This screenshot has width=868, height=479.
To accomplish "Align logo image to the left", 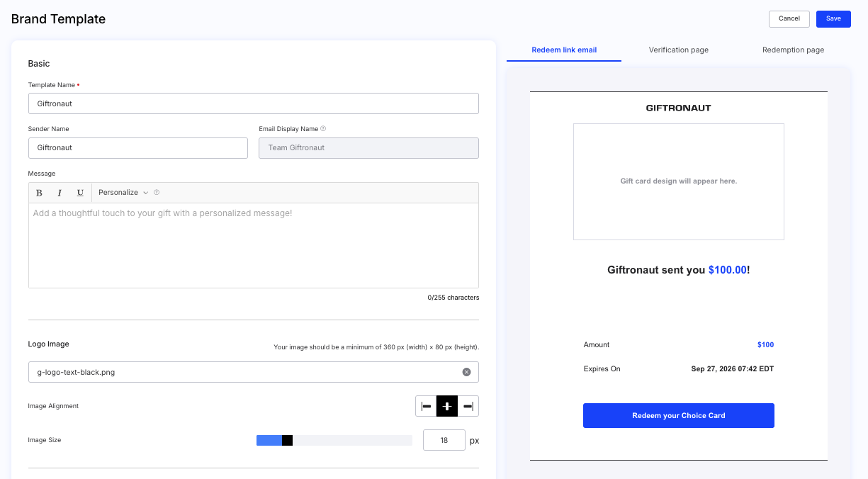I will tap(426, 406).
